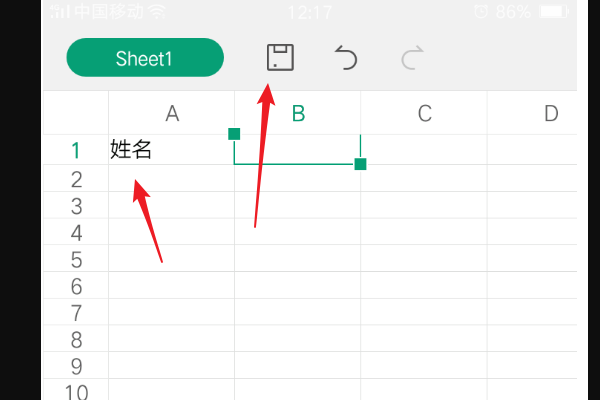This screenshot has width=600, height=400.
Task: Select column A header
Action: 172,114
